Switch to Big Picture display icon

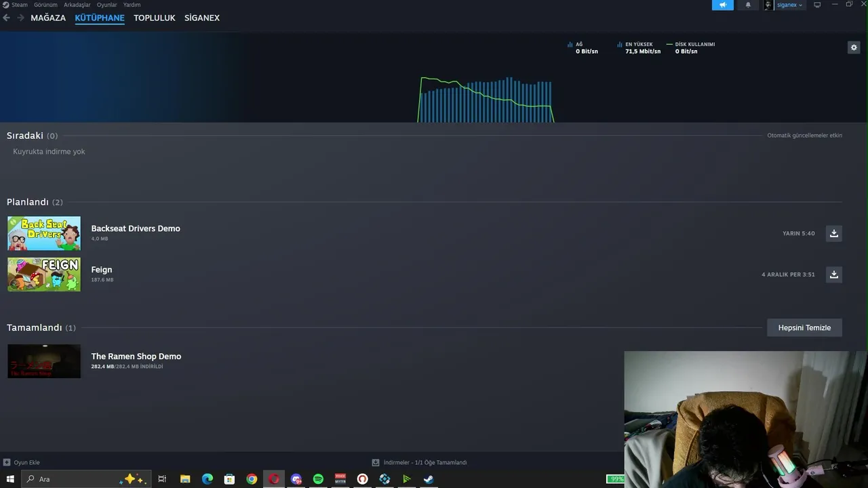(x=817, y=5)
